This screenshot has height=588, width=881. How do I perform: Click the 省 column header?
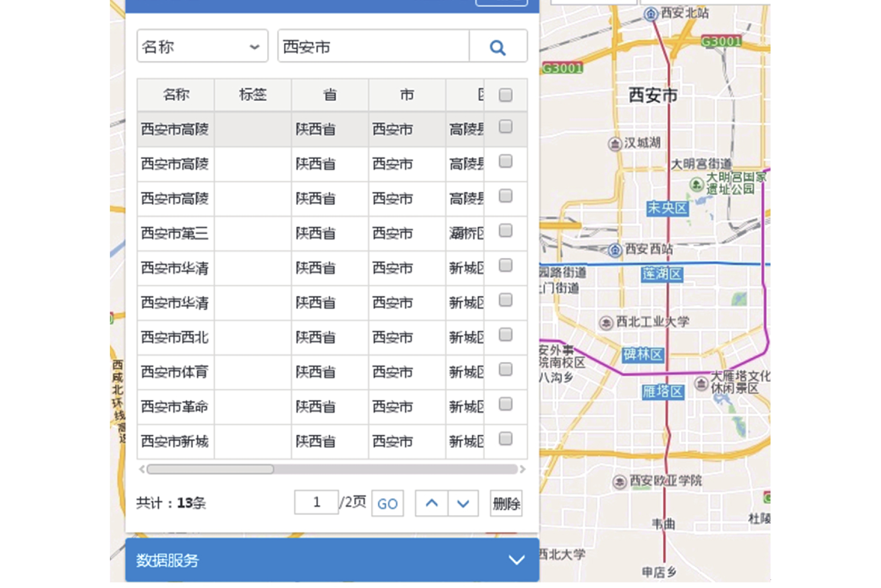coord(330,95)
